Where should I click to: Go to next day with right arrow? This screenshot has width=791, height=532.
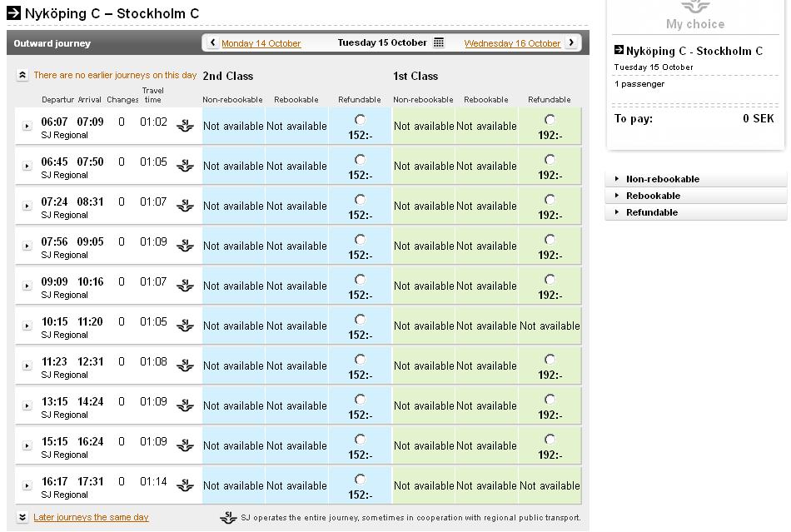pos(571,42)
